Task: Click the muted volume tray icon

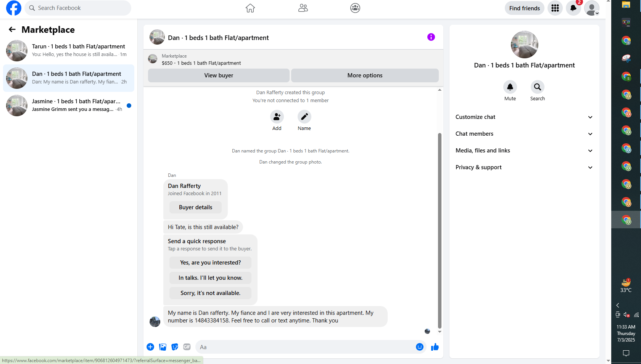Action: tap(627, 315)
